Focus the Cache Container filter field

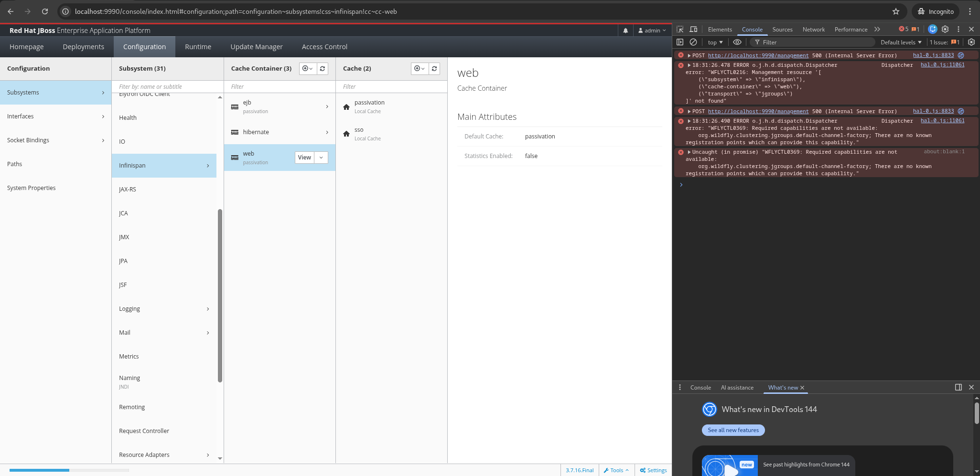point(280,87)
